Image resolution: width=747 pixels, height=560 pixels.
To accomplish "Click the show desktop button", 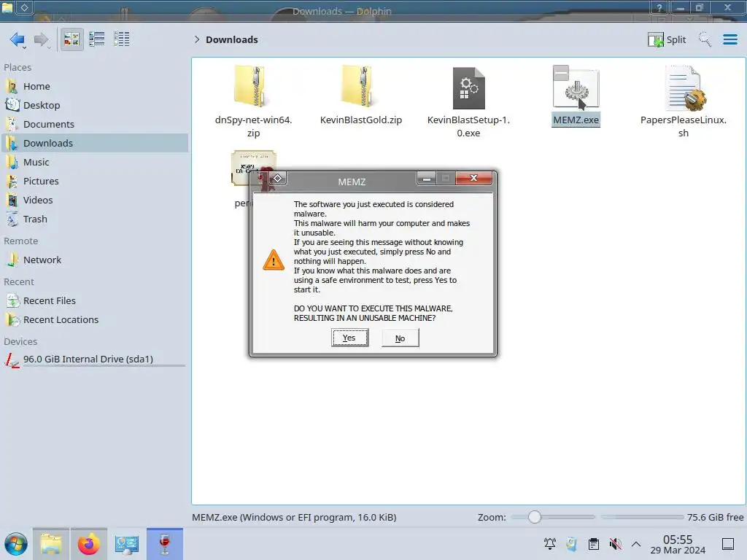I will 728,544.
